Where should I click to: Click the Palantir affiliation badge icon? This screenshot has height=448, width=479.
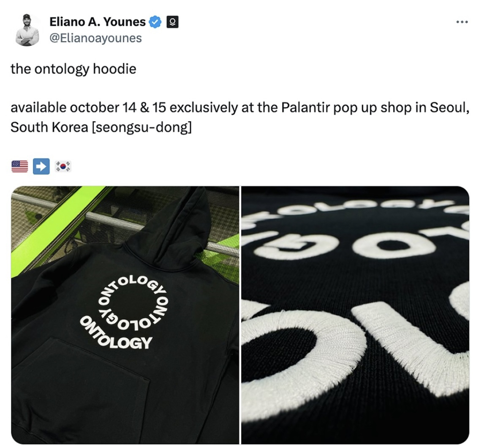click(172, 22)
